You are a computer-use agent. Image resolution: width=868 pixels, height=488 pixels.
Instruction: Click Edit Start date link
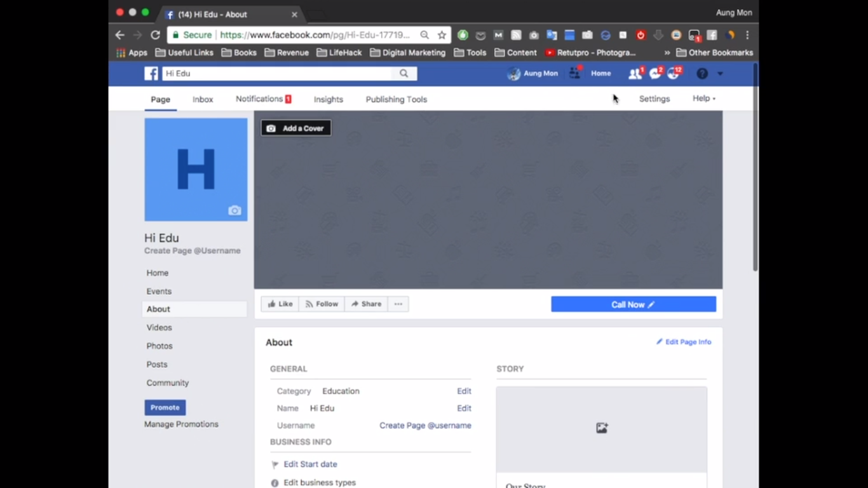pos(311,464)
